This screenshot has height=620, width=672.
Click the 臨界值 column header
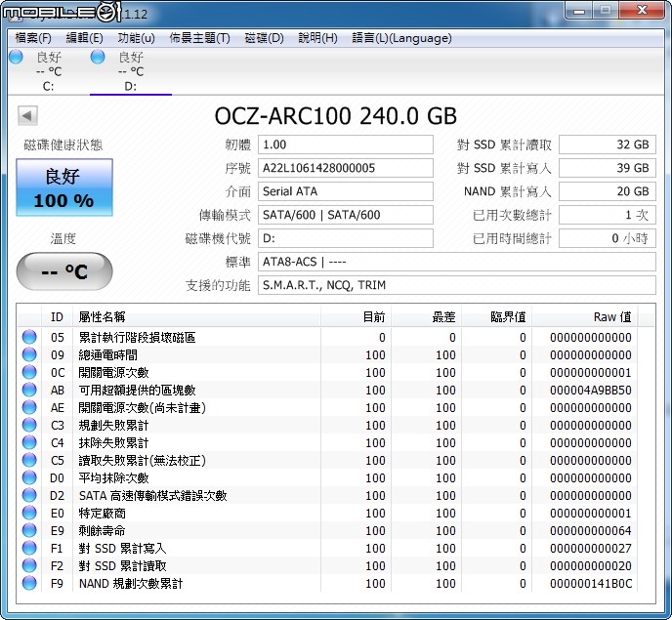click(497, 317)
